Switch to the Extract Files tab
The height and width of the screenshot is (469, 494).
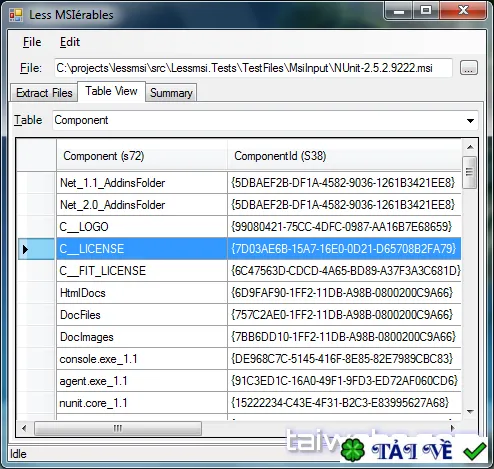[44, 93]
